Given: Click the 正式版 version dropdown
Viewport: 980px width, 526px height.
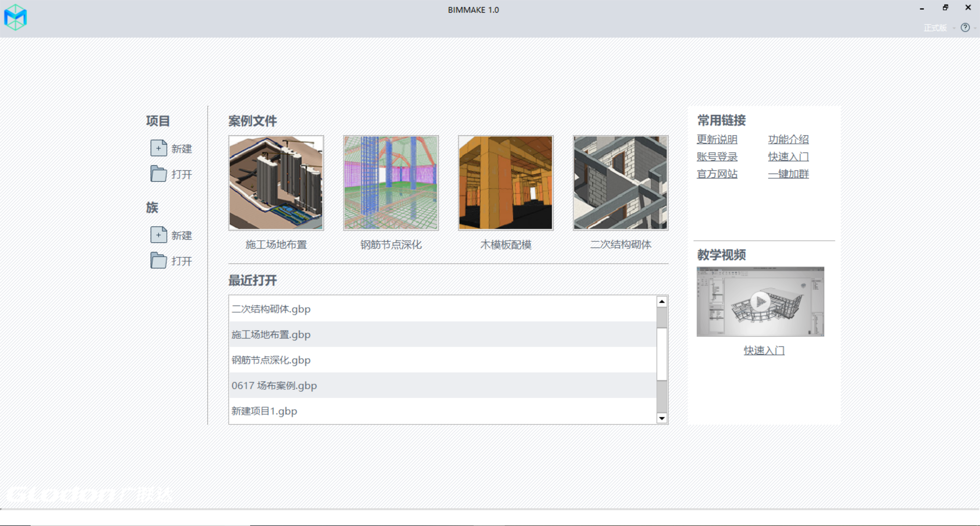Looking at the screenshot, I should [x=939, y=28].
